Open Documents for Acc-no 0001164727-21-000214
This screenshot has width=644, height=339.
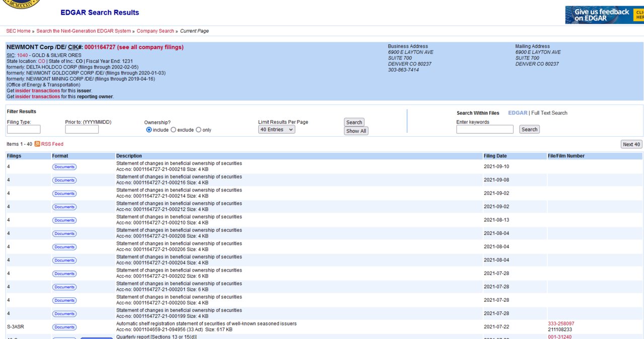point(64,194)
